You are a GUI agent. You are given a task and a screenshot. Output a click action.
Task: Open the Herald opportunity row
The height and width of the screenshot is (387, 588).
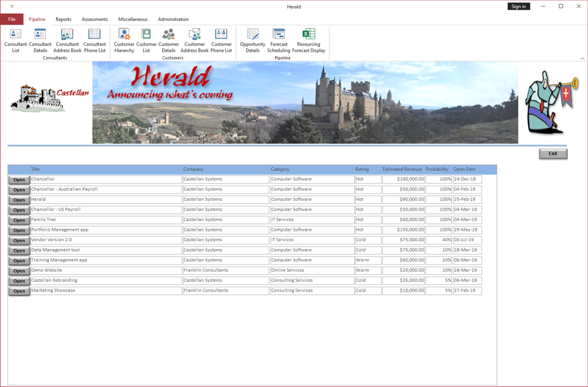(x=19, y=200)
